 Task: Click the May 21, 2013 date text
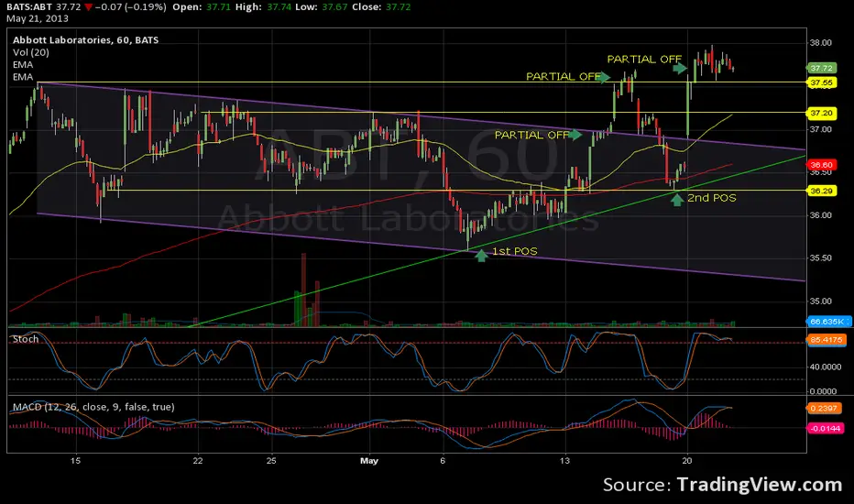(38, 18)
